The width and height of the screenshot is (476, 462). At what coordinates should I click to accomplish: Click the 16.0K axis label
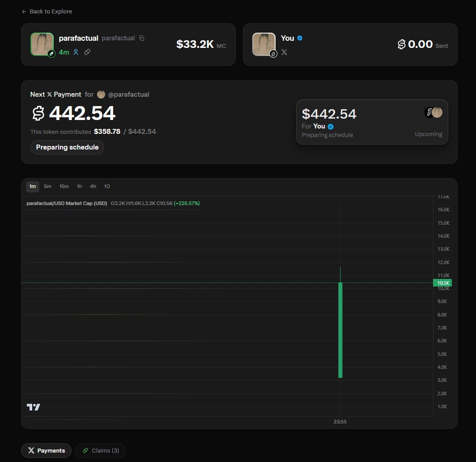click(443, 210)
